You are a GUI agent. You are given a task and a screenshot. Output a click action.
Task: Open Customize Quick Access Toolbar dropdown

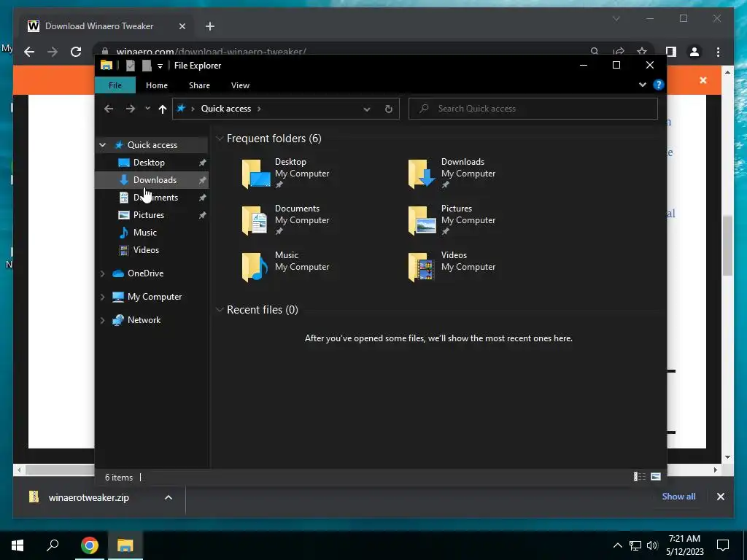click(x=160, y=66)
